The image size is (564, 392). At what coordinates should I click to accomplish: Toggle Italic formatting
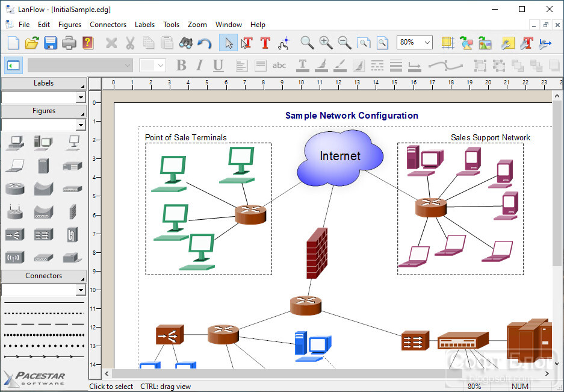200,66
